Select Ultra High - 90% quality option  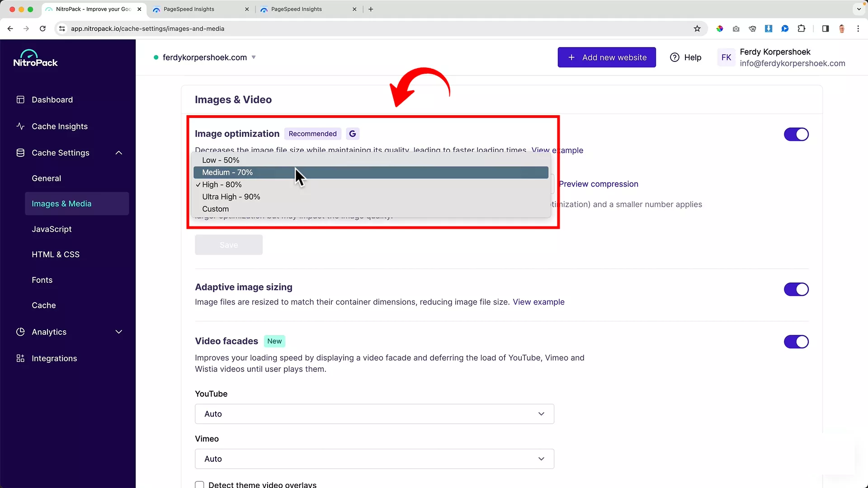click(x=231, y=197)
